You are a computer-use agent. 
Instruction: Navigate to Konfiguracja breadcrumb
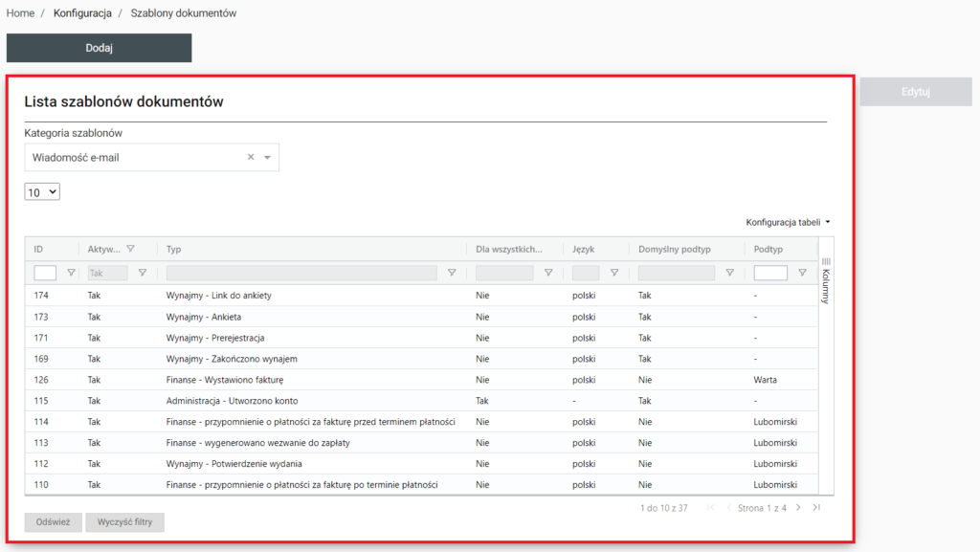(82, 13)
